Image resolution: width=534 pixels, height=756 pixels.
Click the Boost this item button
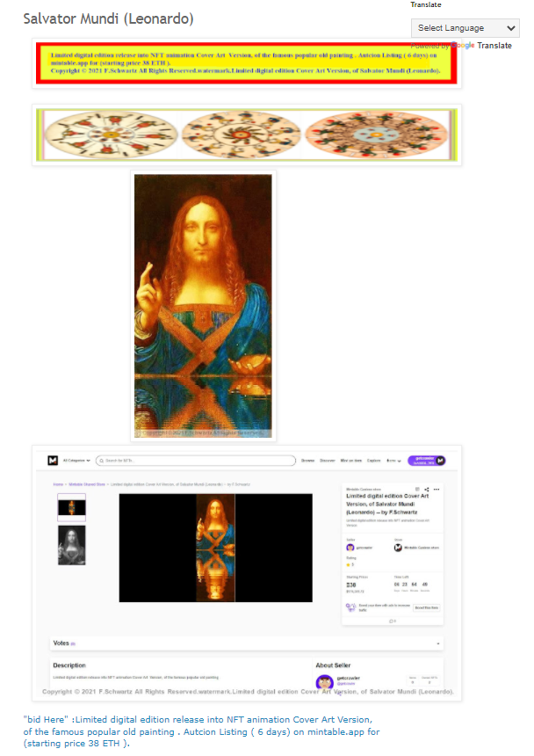pos(427,607)
